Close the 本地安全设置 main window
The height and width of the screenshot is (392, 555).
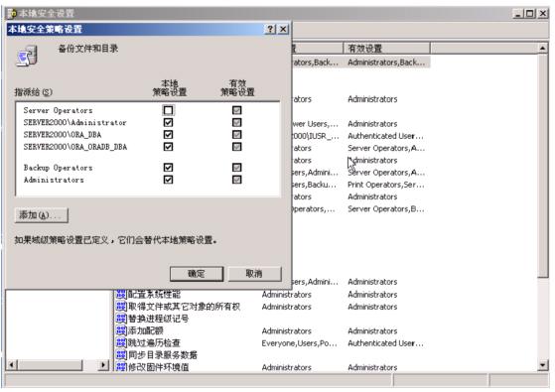(x=543, y=14)
